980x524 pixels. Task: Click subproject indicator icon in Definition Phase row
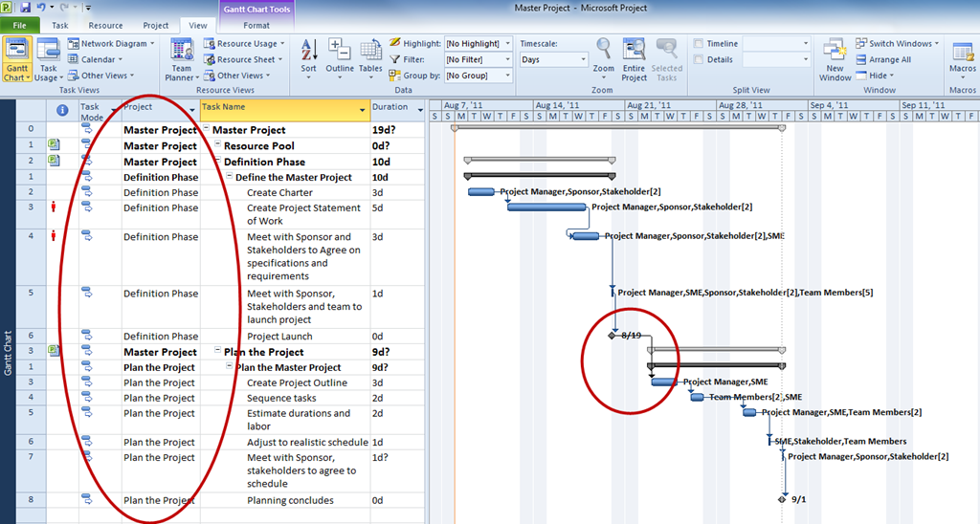coord(55,161)
